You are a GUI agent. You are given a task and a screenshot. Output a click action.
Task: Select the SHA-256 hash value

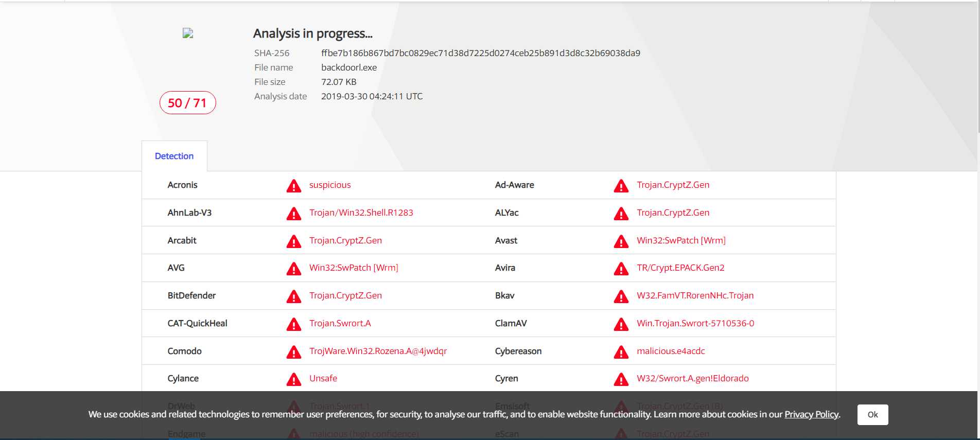coord(481,53)
